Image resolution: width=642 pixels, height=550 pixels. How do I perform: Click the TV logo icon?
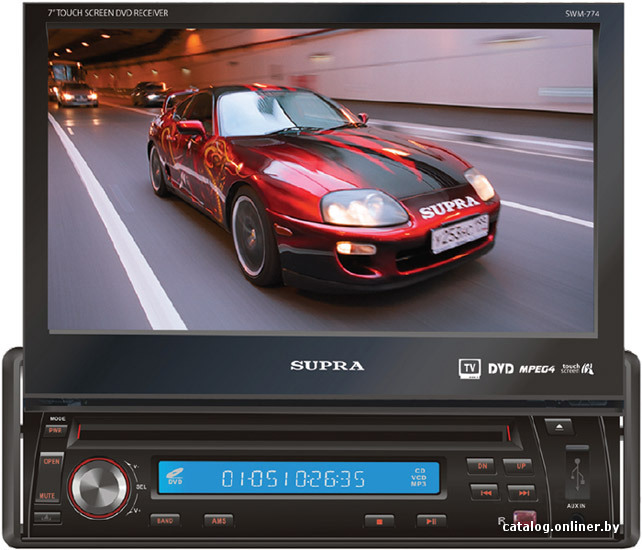click(x=470, y=369)
